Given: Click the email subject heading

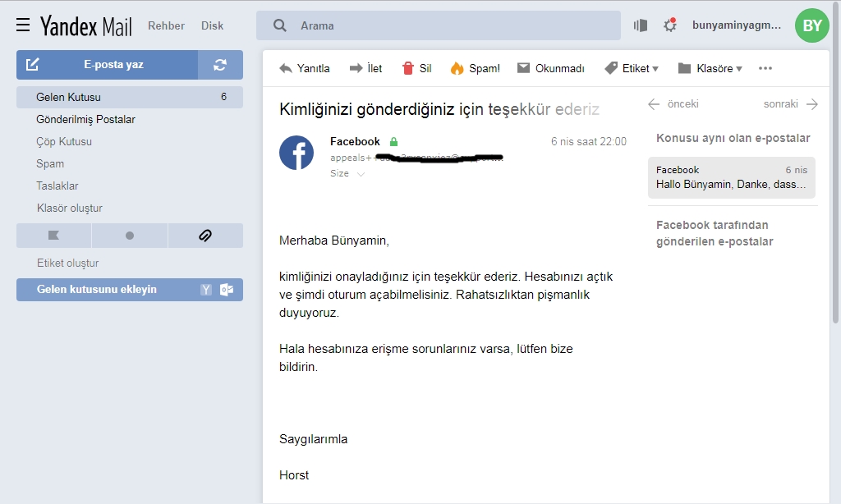Looking at the screenshot, I should point(439,109).
